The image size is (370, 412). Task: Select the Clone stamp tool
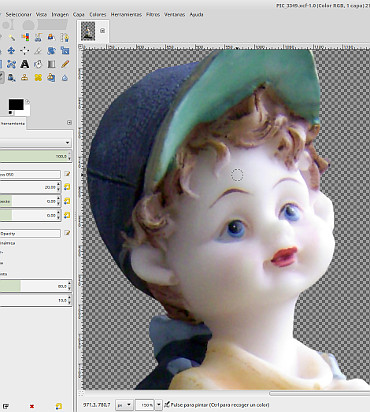coord(25,77)
